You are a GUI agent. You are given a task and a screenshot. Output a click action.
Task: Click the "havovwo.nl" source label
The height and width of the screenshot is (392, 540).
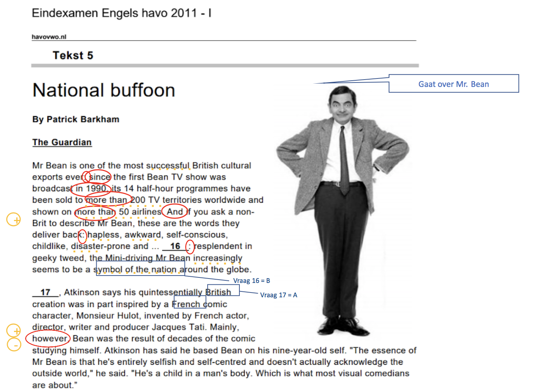[49, 37]
